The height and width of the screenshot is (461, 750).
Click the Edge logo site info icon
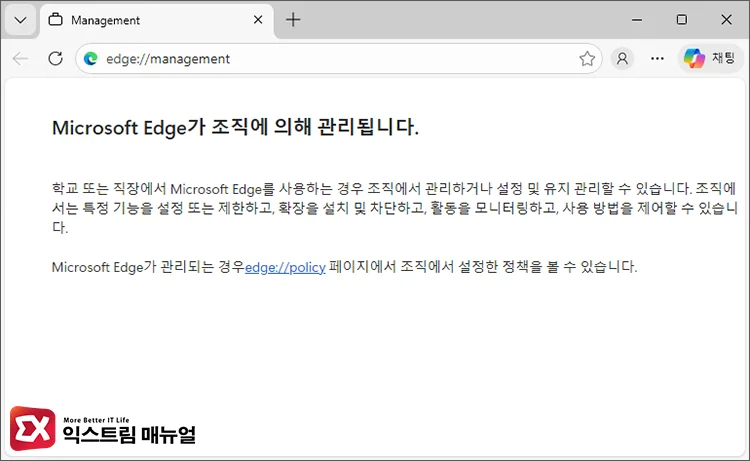[90, 59]
